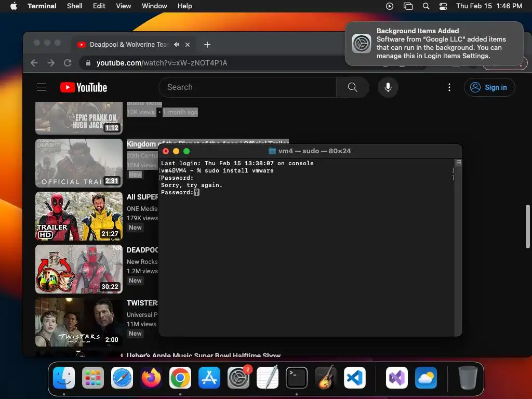Open Spotlight search in menu bar

pyautogui.click(x=426, y=6)
